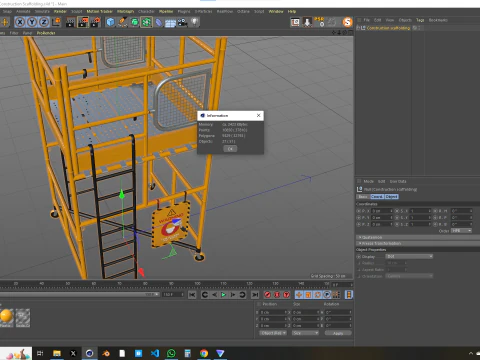Add a Light object
The image size is (480, 360).
[195, 22]
